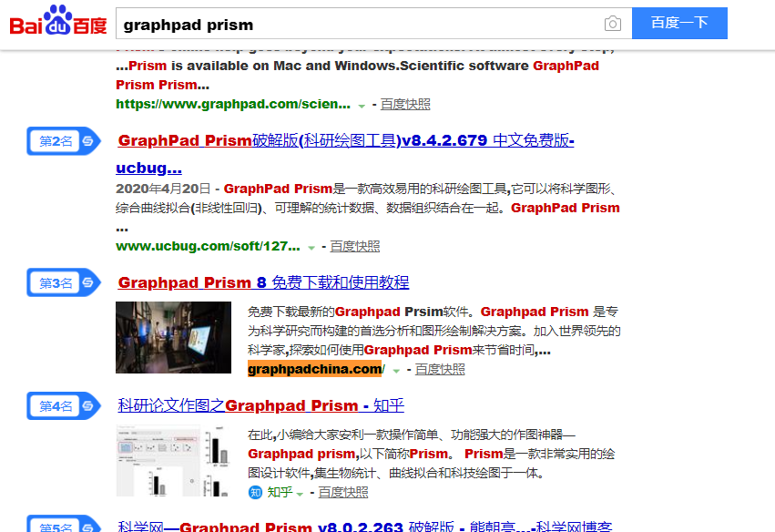The image size is (775, 532).
Task: Click the ucbug... title continuation link
Action: point(148,168)
